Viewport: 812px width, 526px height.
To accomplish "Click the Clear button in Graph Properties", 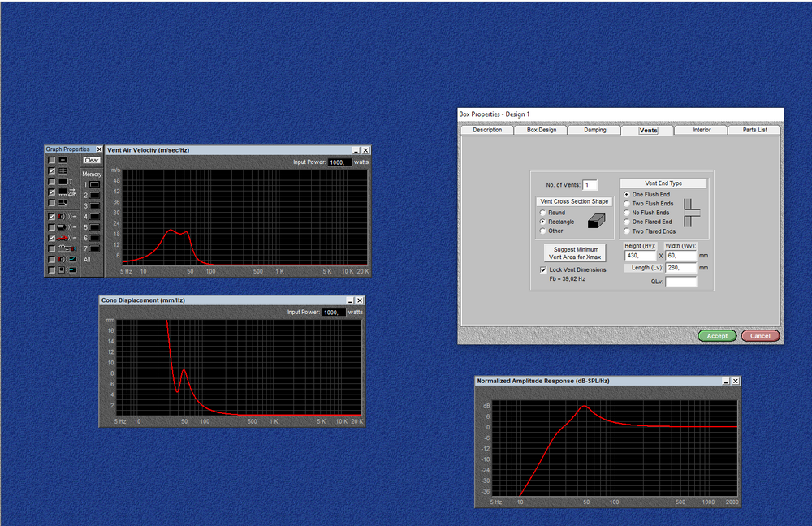I will coord(92,161).
